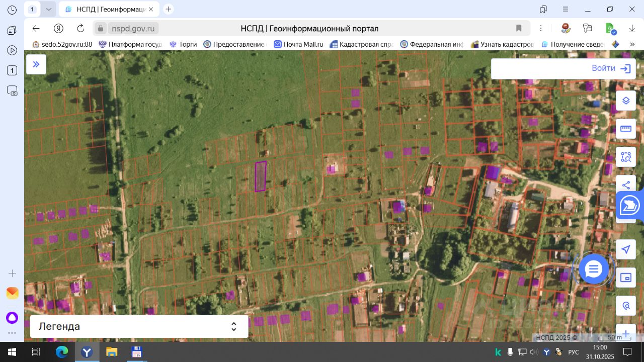This screenshot has height=362, width=644.
Task: Zoom in the map with plus
Action: click(626, 333)
